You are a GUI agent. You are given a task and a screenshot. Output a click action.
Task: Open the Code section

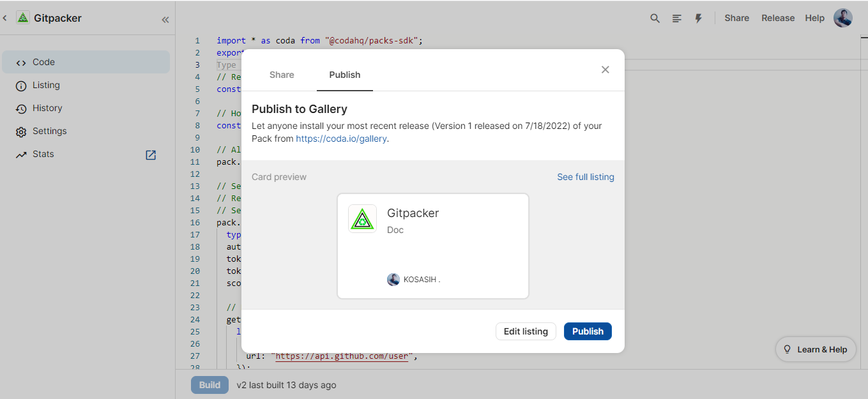[86, 62]
